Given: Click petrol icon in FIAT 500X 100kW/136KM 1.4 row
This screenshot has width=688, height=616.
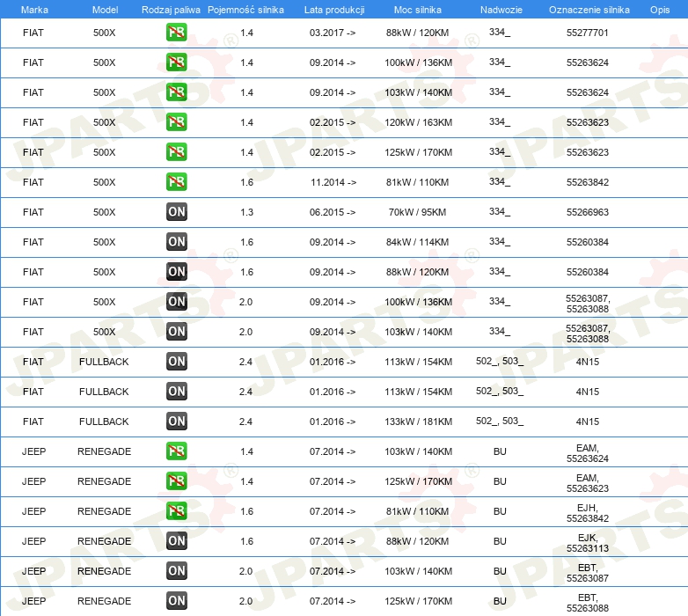Looking at the screenshot, I should tap(176, 62).
